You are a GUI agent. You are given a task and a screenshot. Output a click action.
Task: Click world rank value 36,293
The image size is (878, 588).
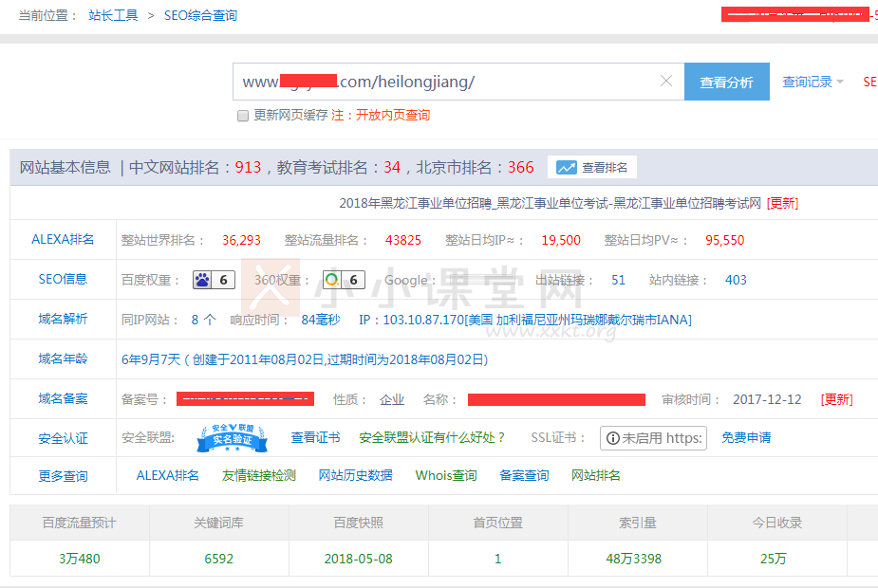(x=241, y=240)
